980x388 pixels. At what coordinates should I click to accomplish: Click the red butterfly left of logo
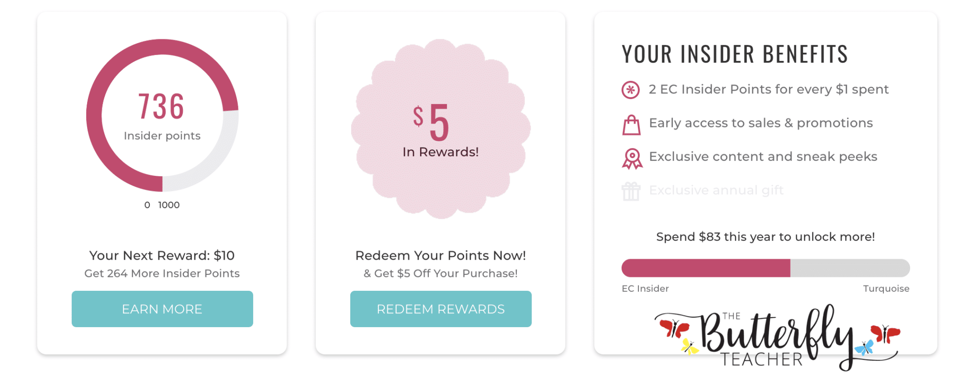[674, 329]
